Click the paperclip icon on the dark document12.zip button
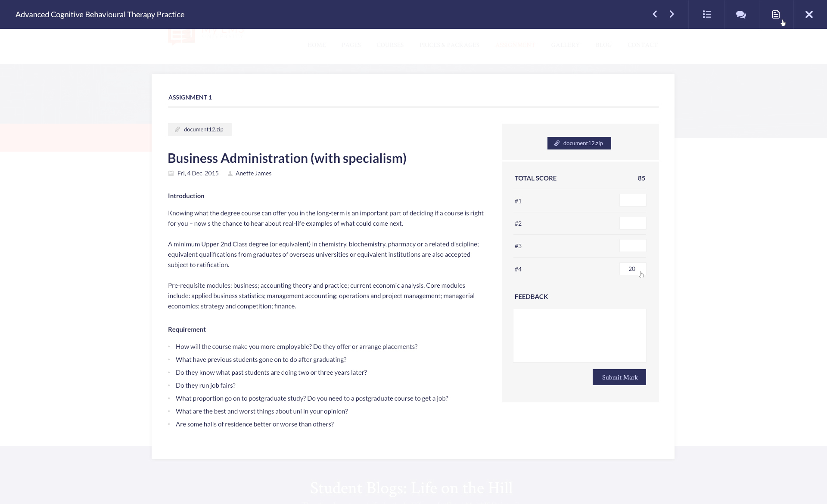The image size is (827, 504). tap(557, 143)
